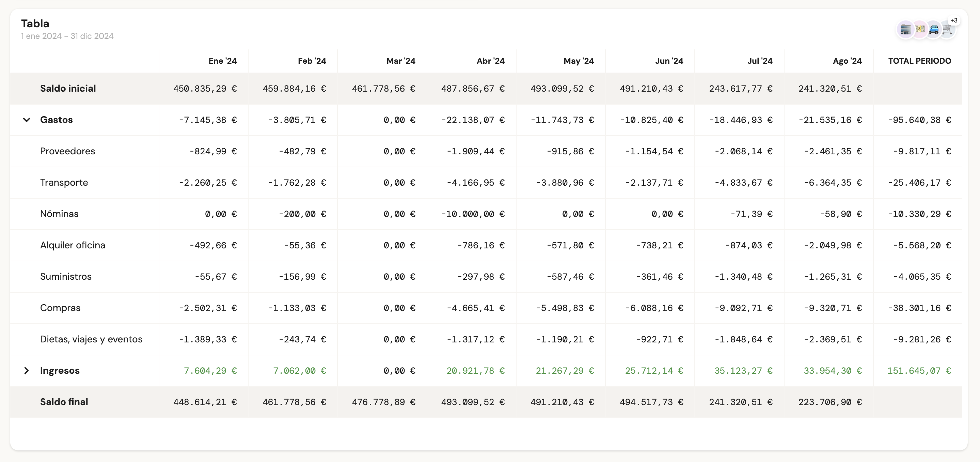
Task: Click Compras value -2.502,31 €
Action: click(x=208, y=308)
